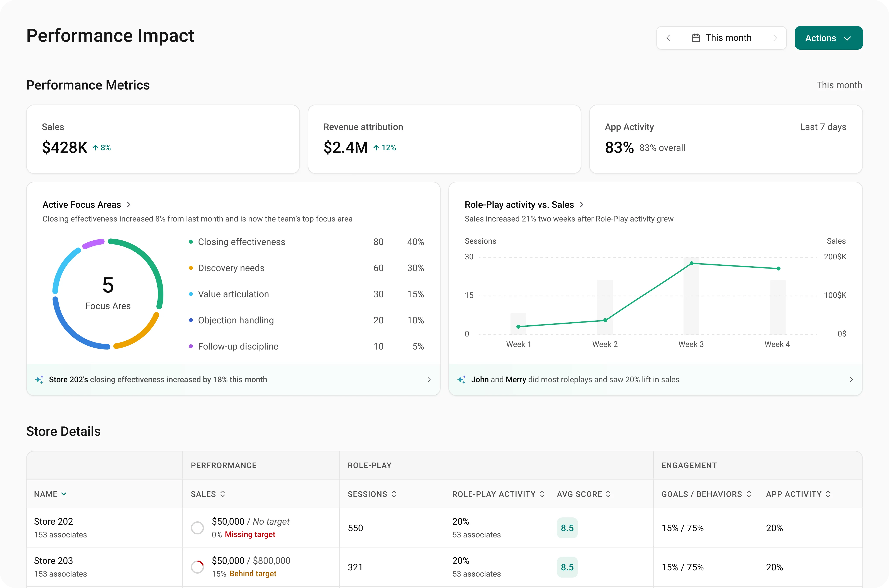889x588 pixels.
Task: Click the Week 1 data point on chart
Action: pyautogui.click(x=518, y=327)
